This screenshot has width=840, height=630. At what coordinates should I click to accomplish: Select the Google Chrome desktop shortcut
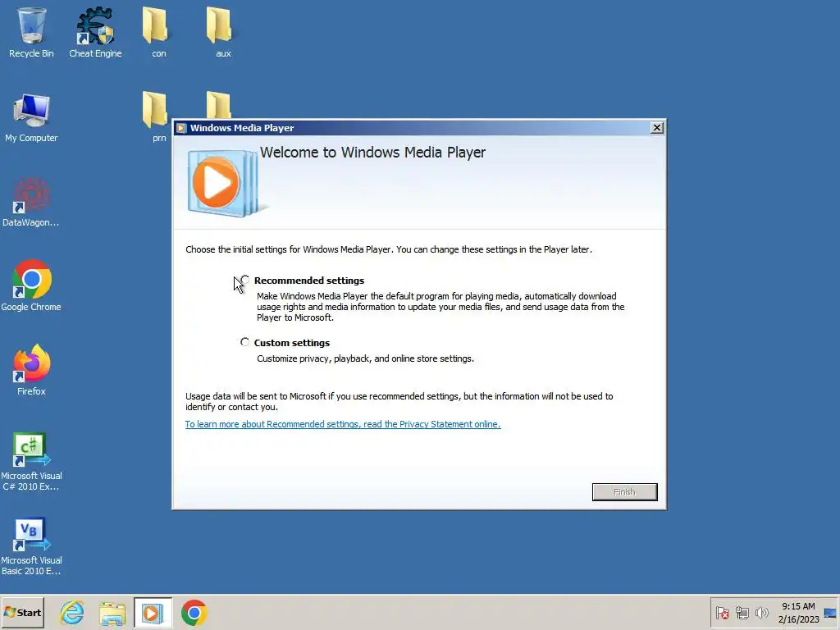(31, 286)
